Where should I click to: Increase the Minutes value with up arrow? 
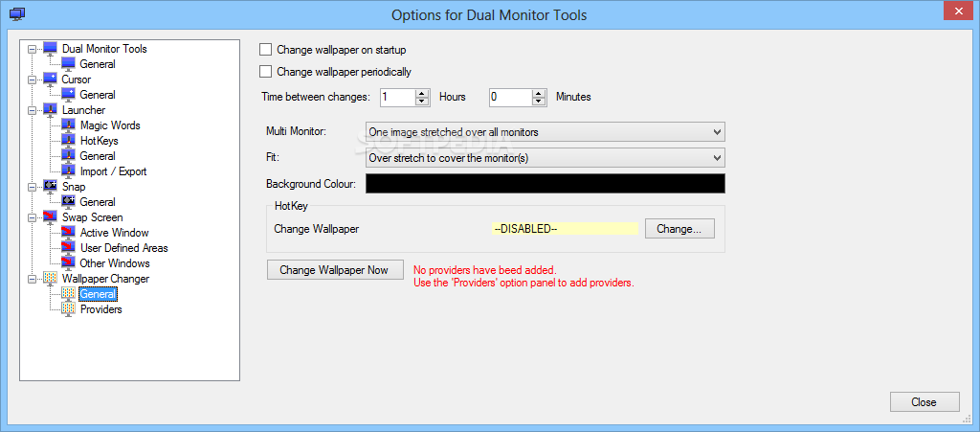click(539, 93)
